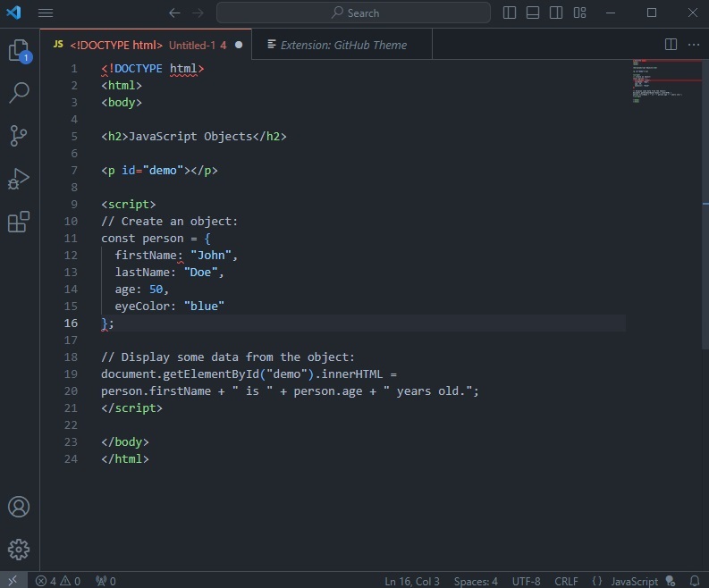Open the Manage gear menu
The height and width of the screenshot is (588, 709).
(19, 550)
